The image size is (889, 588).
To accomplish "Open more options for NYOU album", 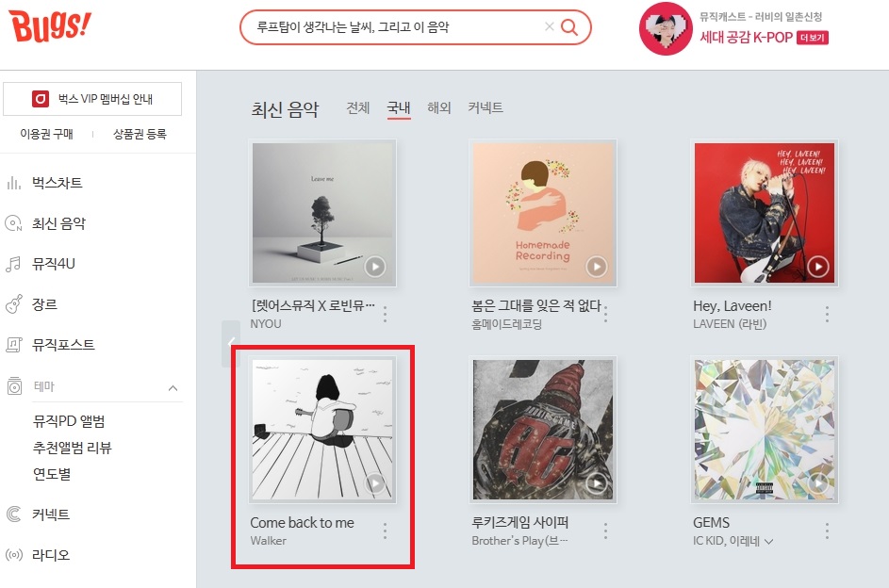I will coord(385,314).
